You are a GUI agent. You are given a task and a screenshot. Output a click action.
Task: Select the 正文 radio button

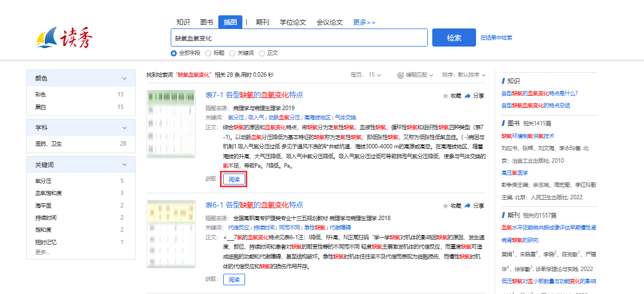coord(262,53)
